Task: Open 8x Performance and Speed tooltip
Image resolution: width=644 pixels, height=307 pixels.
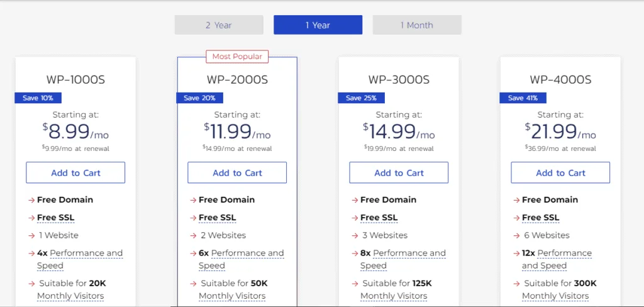Action: (x=403, y=259)
